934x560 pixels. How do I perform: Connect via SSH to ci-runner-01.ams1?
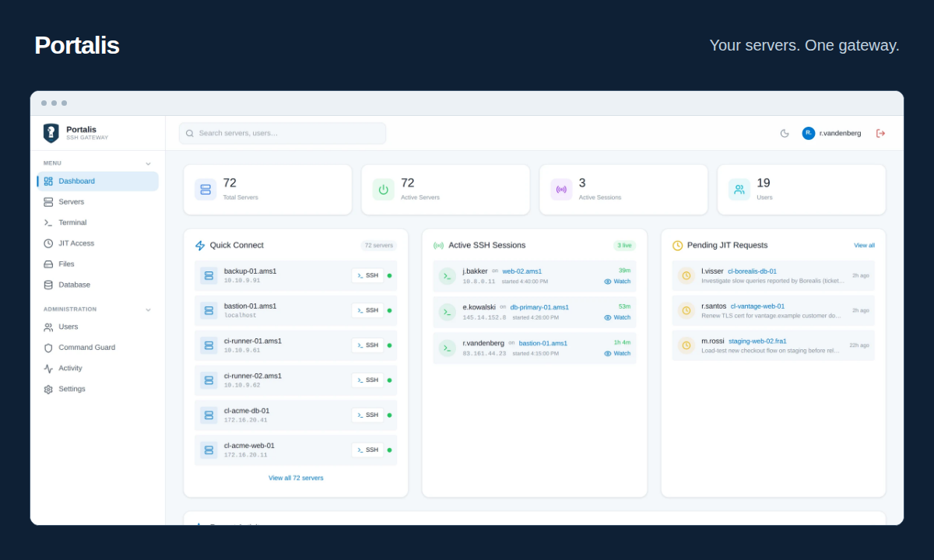pyautogui.click(x=367, y=345)
